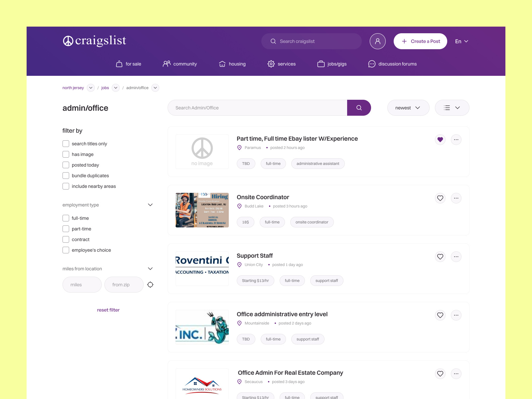Check employee's choice employment type
Viewport: 532px width, 399px height.
point(66,250)
